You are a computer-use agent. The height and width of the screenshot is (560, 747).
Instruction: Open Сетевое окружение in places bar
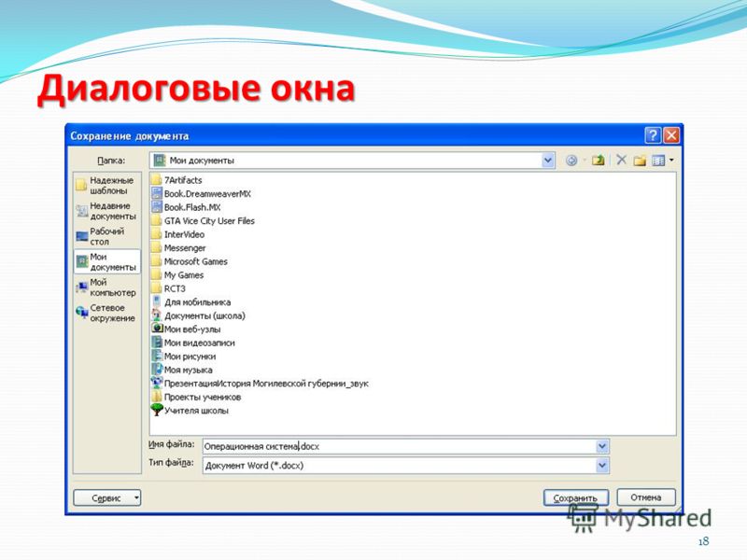(107, 313)
